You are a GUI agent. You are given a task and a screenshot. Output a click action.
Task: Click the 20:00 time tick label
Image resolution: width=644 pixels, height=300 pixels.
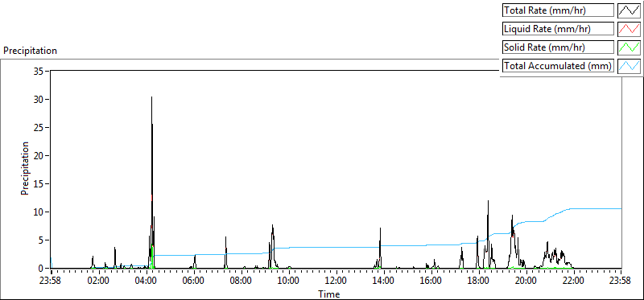tap(526, 282)
